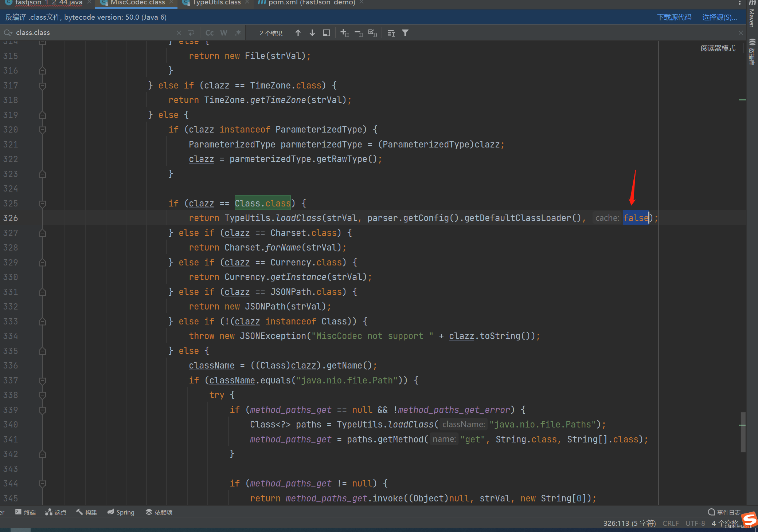Screen dimensions: 758x532
Task: Change the CRLF line separator
Action: (x=671, y=523)
